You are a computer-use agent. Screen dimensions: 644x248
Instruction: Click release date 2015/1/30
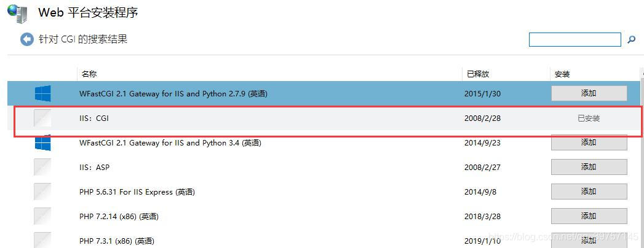pos(483,94)
